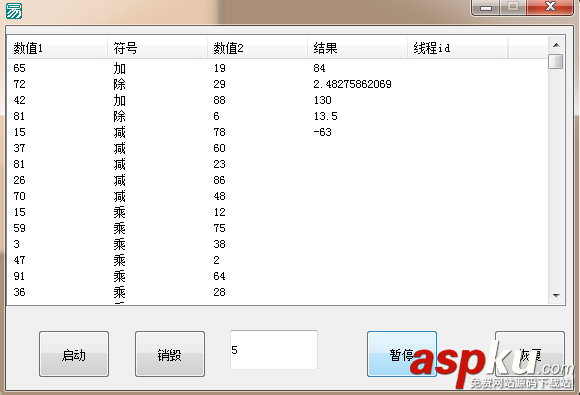Click result -63 in the list
The width and height of the screenshot is (580, 395).
tap(323, 132)
